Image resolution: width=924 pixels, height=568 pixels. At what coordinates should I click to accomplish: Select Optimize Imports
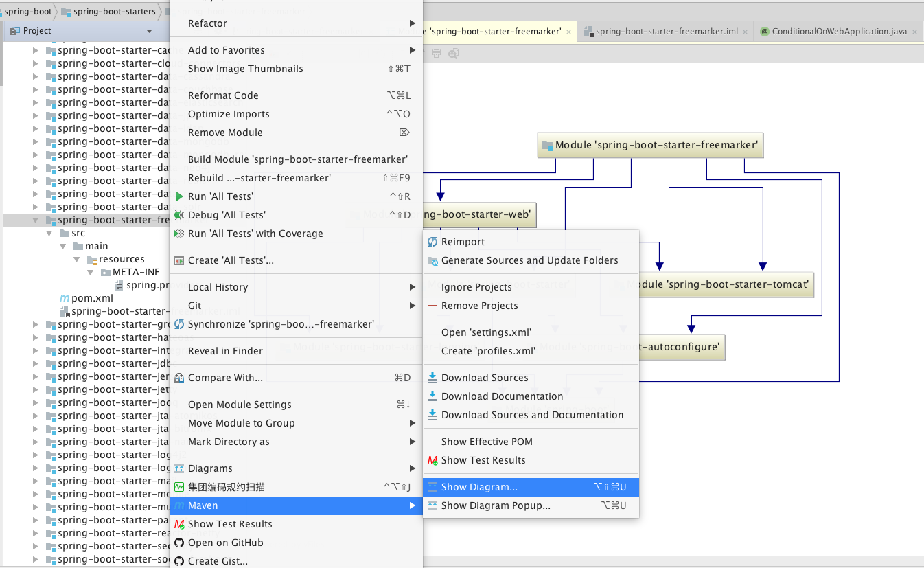(296, 114)
